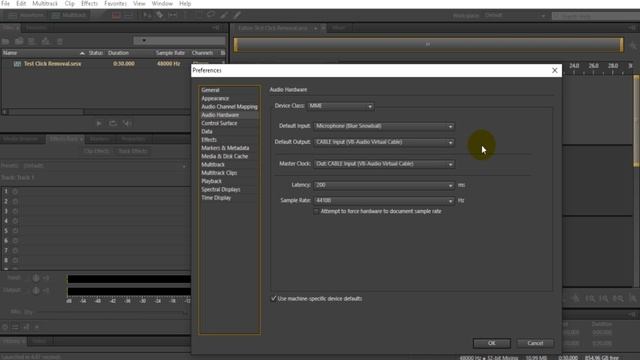Open the Sample Rate dropdown
This screenshot has width=640, height=360.
tap(384, 200)
